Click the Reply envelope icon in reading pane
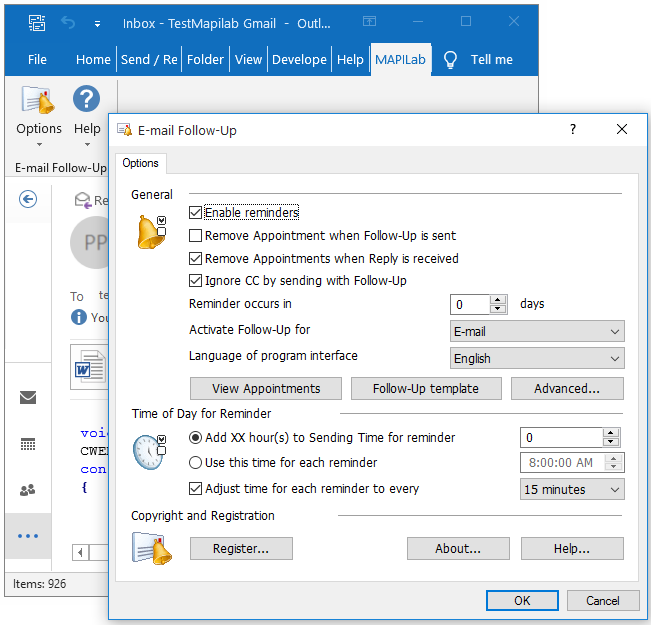This screenshot has height=625, width=651. tap(83, 200)
